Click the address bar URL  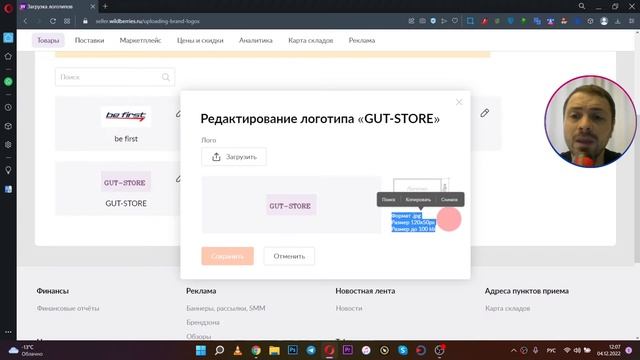(x=148, y=21)
